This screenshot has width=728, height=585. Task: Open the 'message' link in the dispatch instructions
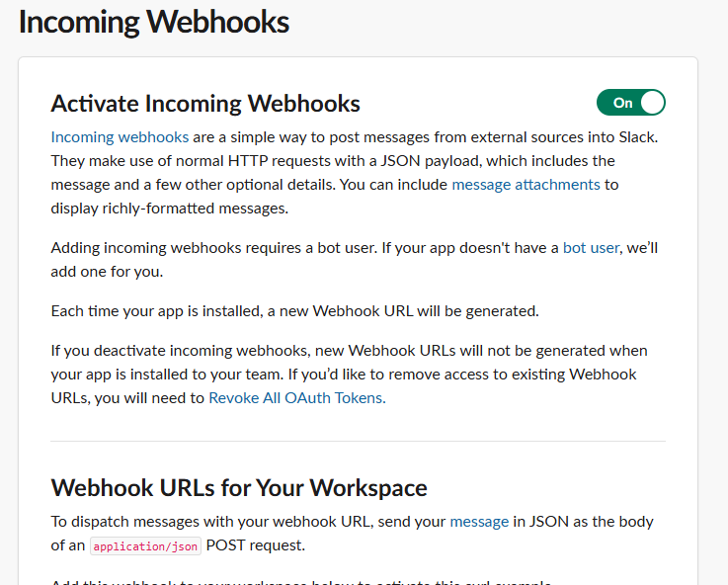tap(479, 521)
